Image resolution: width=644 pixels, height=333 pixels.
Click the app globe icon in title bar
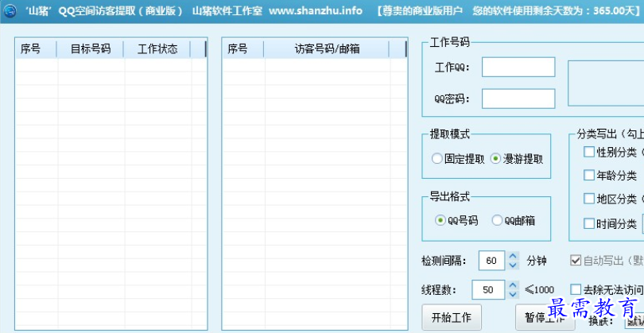pyautogui.click(x=10, y=10)
